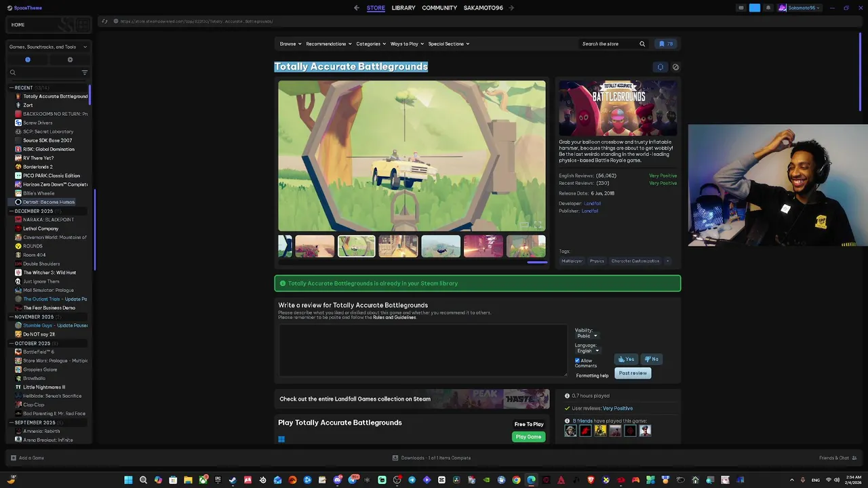The height and width of the screenshot is (488, 868).
Task: Switch to the COMMUNITY tab
Action: pyautogui.click(x=439, y=8)
